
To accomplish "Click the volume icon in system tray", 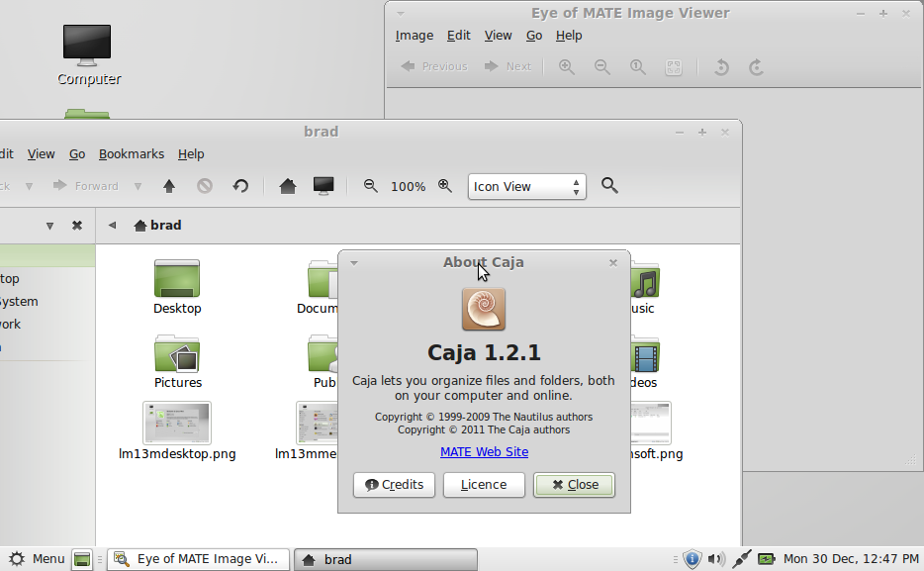I will [716, 558].
